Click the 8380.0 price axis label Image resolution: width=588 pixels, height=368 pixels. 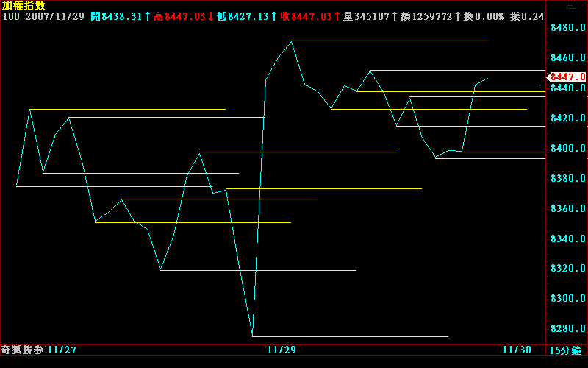click(x=567, y=178)
